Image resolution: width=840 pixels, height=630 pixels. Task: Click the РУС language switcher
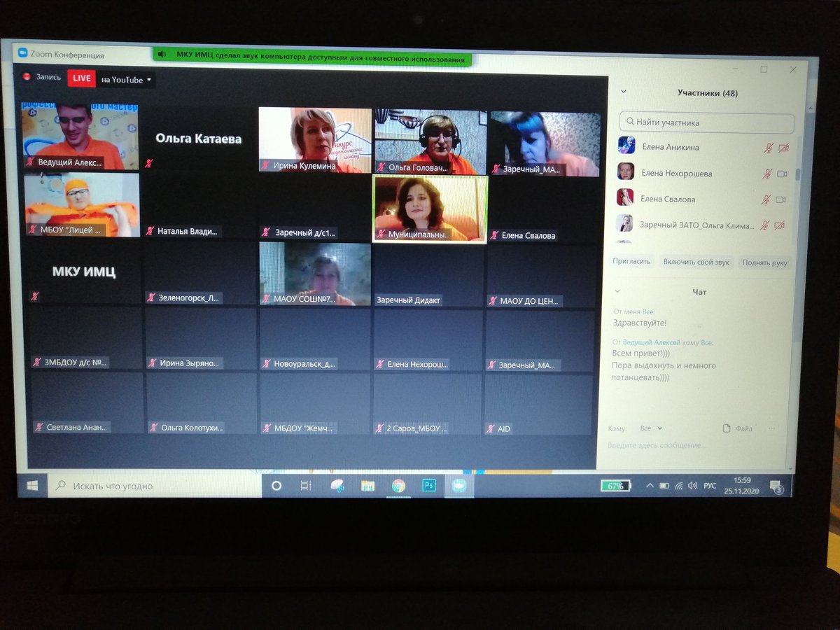click(710, 485)
